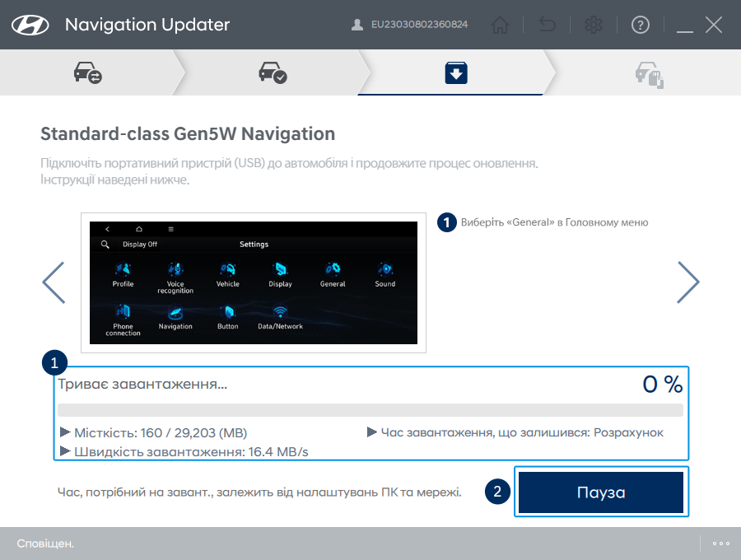This screenshot has width=741, height=560.
Task: Click the Hyundai logo icon
Action: tap(30, 25)
